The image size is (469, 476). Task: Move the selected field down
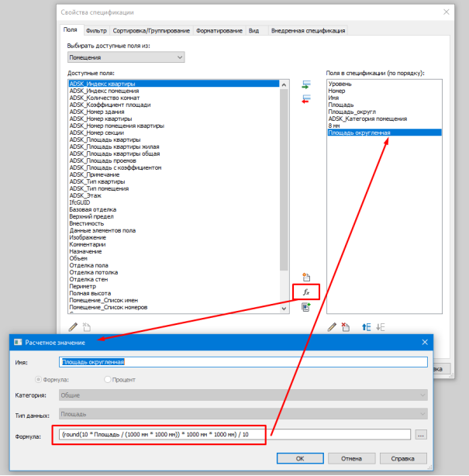(380, 327)
